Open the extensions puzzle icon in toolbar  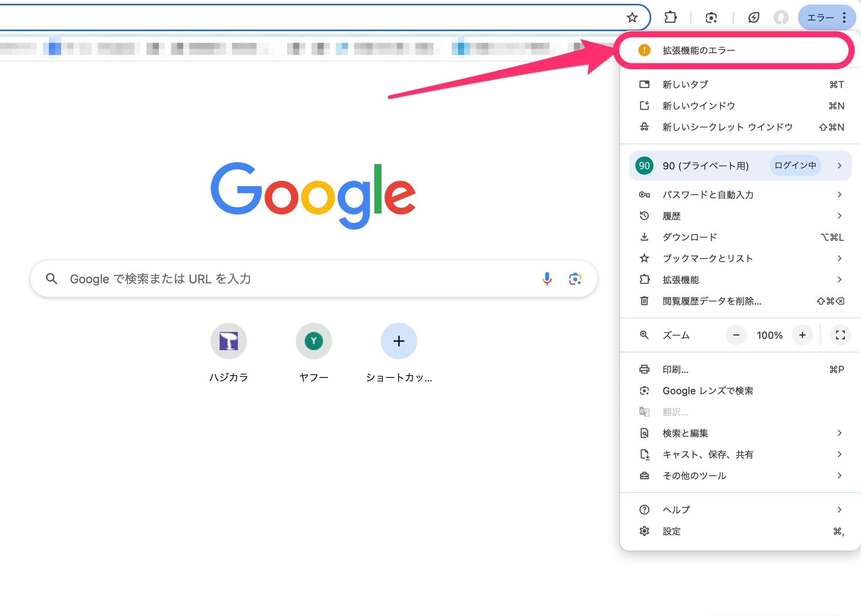click(x=671, y=17)
